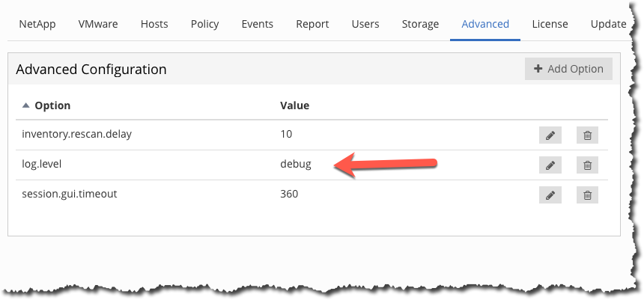The image size is (644, 300).
Task: Click pencil icon for log.level
Action: tap(550, 165)
